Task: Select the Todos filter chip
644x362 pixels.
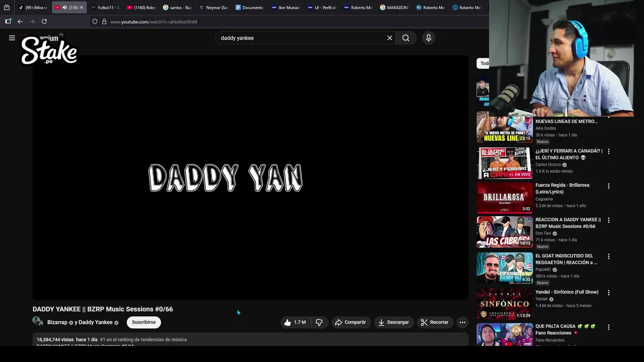Action: point(482,63)
